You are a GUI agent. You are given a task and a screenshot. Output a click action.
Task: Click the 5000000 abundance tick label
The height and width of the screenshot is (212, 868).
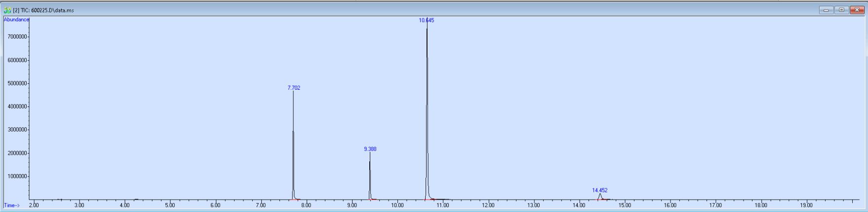pos(17,83)
